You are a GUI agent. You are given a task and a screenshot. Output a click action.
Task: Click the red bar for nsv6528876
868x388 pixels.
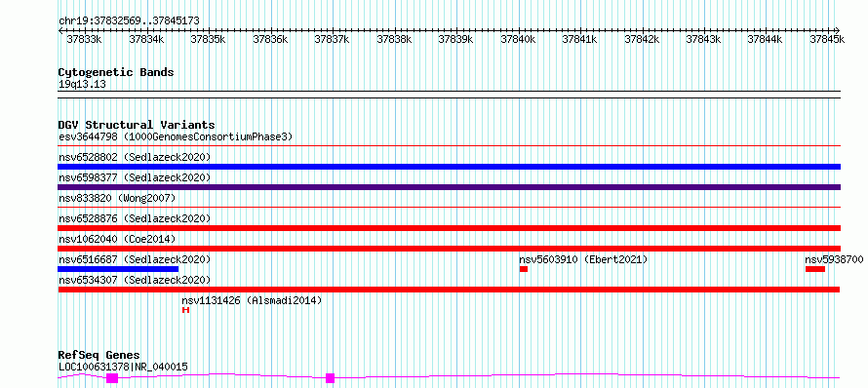point(449,228)
